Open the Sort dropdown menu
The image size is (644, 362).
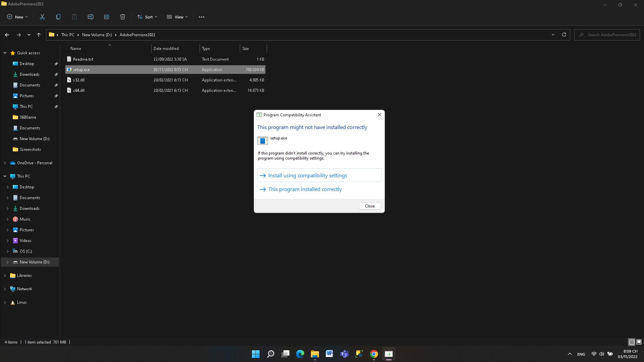click(147, 17)
